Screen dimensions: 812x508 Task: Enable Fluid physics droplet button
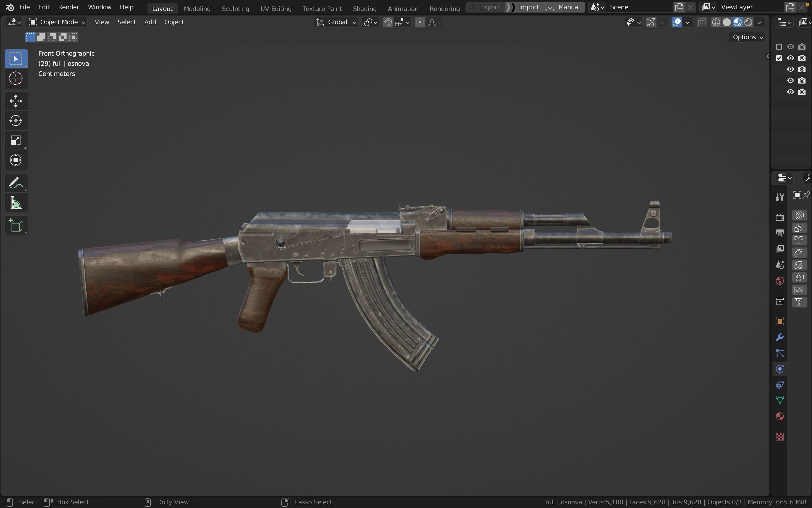[799, 277]
